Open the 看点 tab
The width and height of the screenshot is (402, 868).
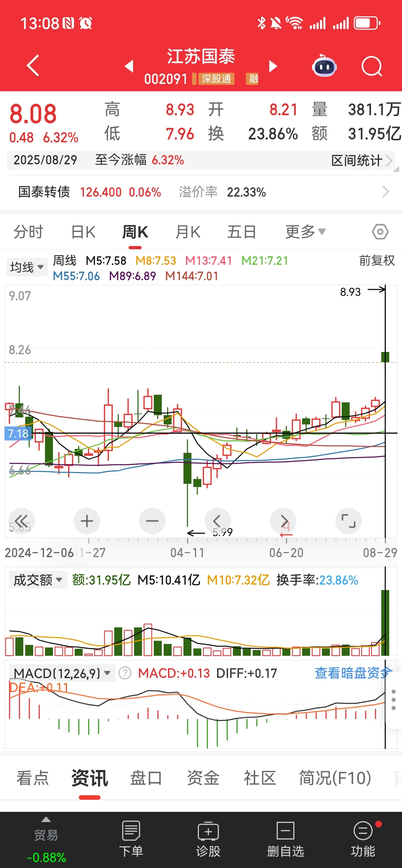33,778
